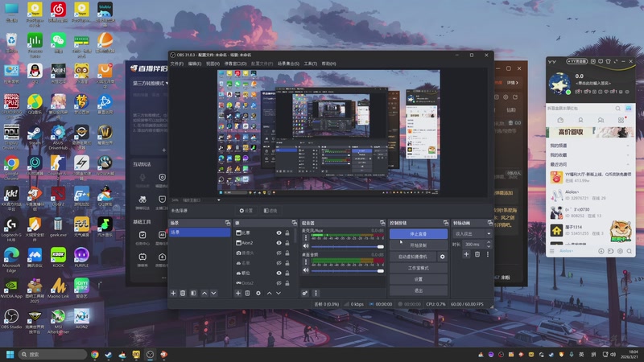The height and width of the screenshot is (362, 644).
Task: Pop out the Audio Mixer dock with its float icon
Action: [x=382, y=223]
